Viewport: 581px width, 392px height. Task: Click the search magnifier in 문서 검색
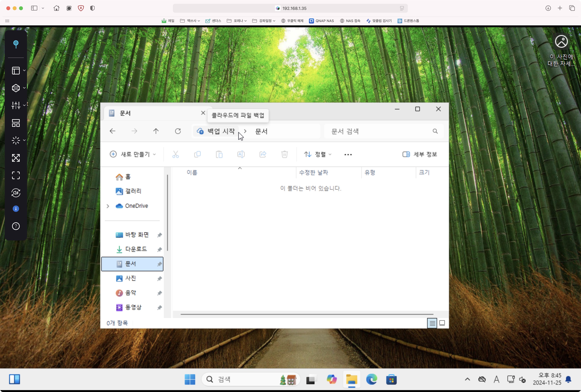(435, 131)
